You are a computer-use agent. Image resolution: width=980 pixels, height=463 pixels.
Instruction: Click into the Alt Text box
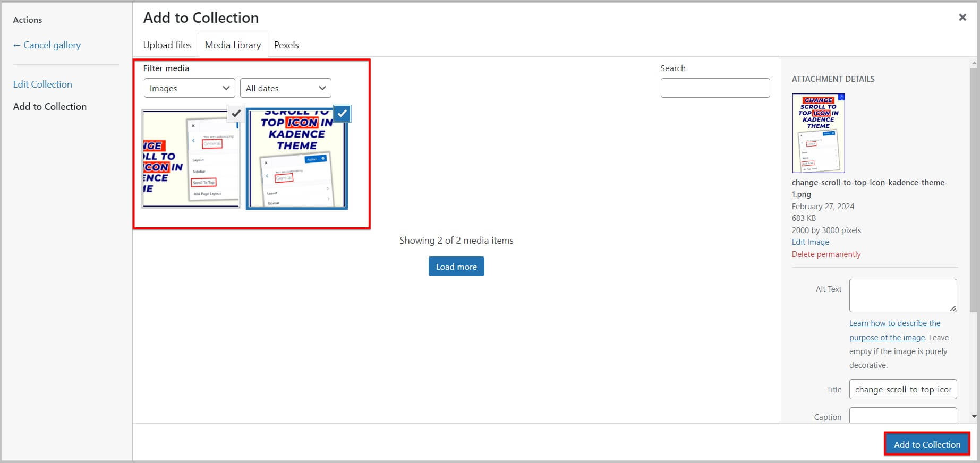coord(902,295)
